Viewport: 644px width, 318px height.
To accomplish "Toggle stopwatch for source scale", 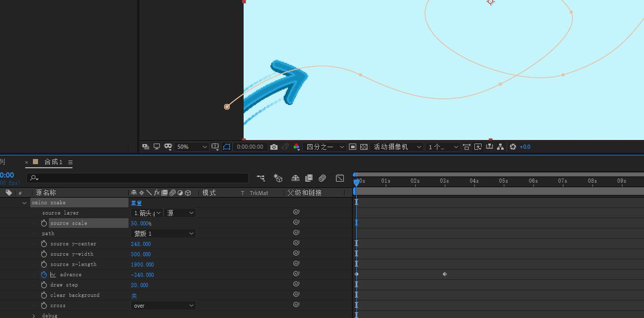I will [x=44, y=223].
